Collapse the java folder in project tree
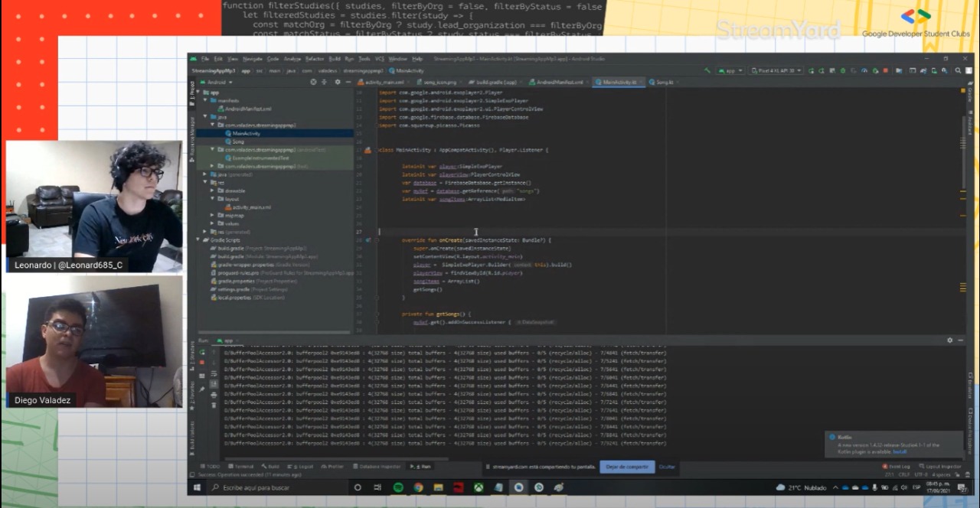Image resolution: width=980 pixels, height=508 pixels. [x=205, y=117]
